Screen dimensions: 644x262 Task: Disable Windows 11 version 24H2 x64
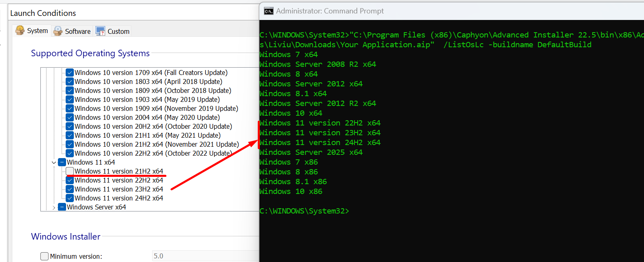click(x=70, y=198)
